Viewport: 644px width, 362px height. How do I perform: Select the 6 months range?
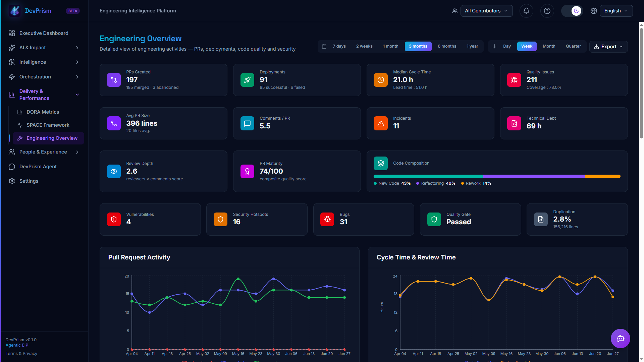tap(447, 46)
